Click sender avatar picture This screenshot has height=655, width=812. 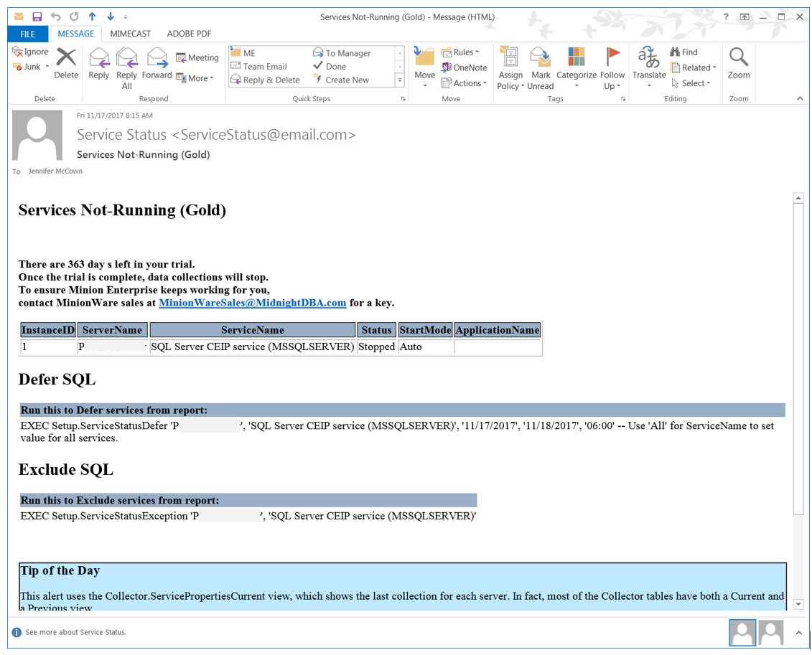point(37,135)
